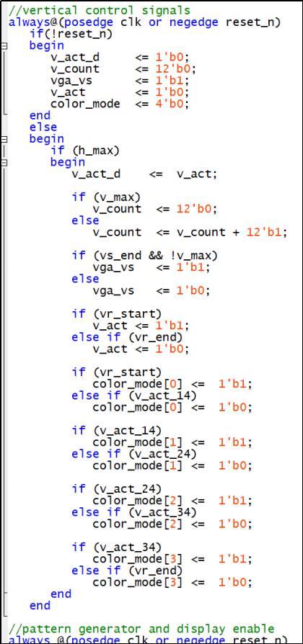Click the line 'vga_vs <= 1'b0;'

151,291
